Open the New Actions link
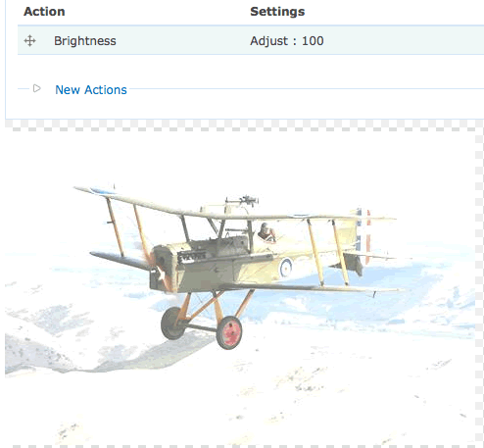Screen dimensions: 484x448 tap(91, 89)
